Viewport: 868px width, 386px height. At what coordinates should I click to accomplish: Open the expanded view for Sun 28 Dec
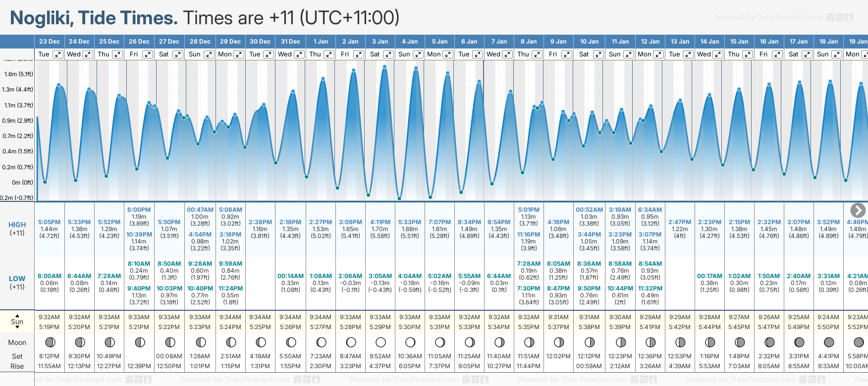tap(209, 54)
